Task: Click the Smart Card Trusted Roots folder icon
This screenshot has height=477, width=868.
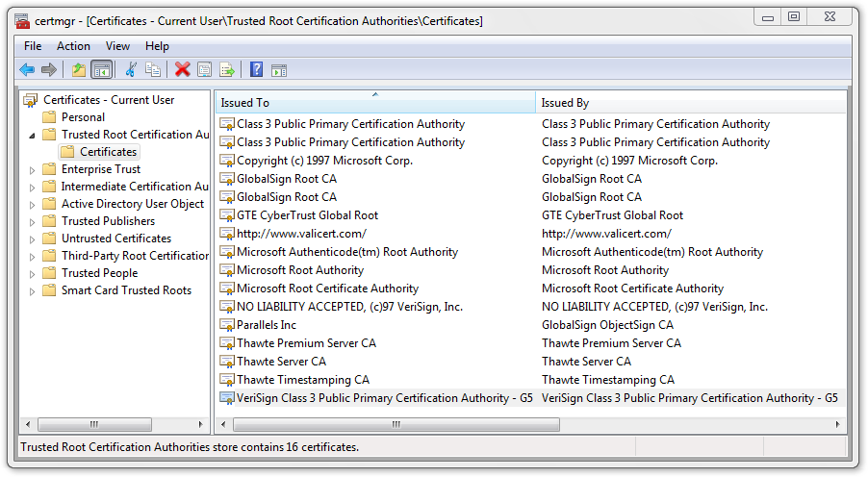Action: tap(49, 290)
